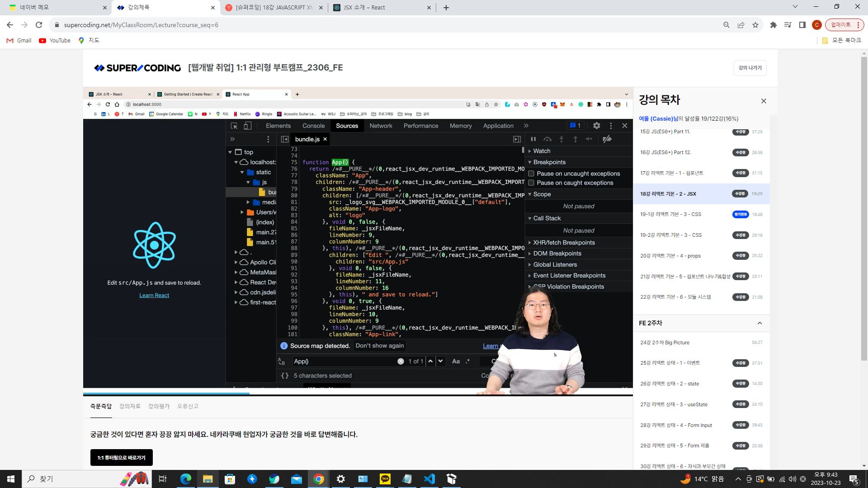Image resolution: width=868 pixels, height=488 pixels.
Task: Expand XHR/fetch Breakpoints section
Action: click(x=530, y=243)
